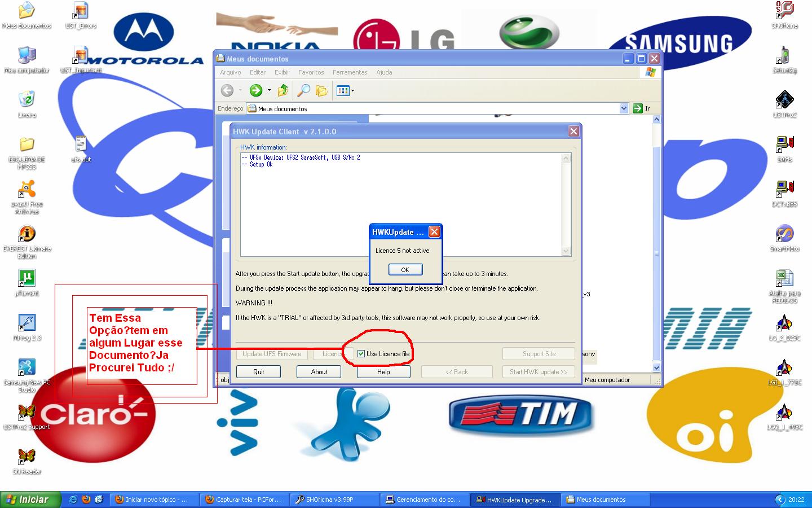This screenshot has height=508, width=812.
Task: Select the ufs out text file icon
Action: click(81, 149)
